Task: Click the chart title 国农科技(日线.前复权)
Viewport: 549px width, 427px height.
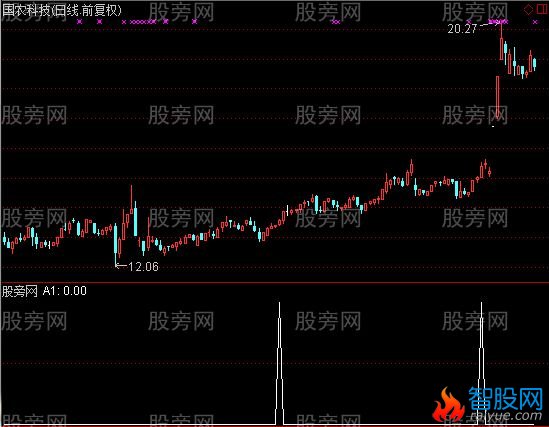Action: click(x=62, y=10)
